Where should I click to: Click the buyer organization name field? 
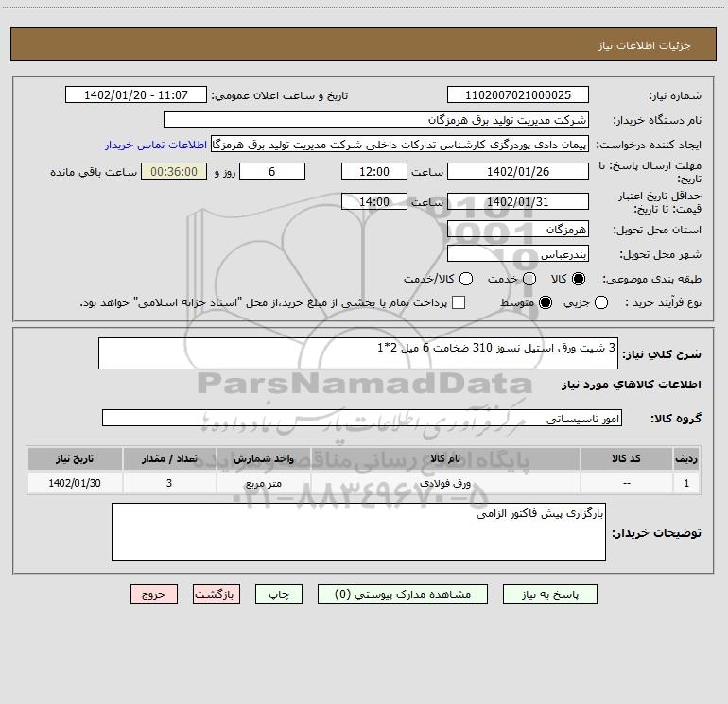(376, 120)
